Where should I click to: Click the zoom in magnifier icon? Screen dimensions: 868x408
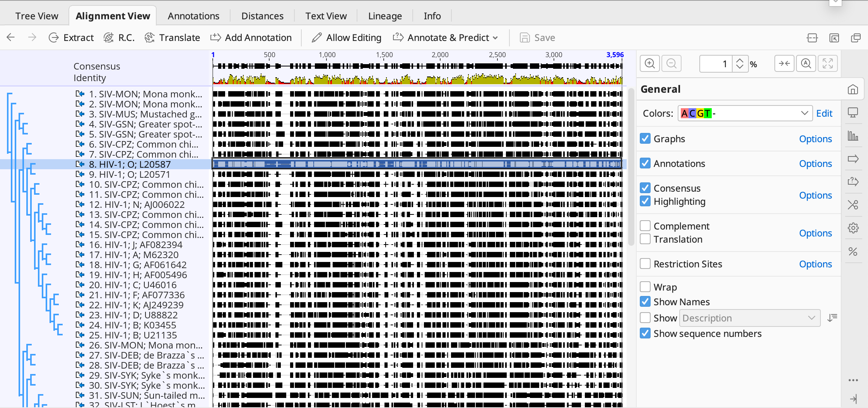pos(650,63)
